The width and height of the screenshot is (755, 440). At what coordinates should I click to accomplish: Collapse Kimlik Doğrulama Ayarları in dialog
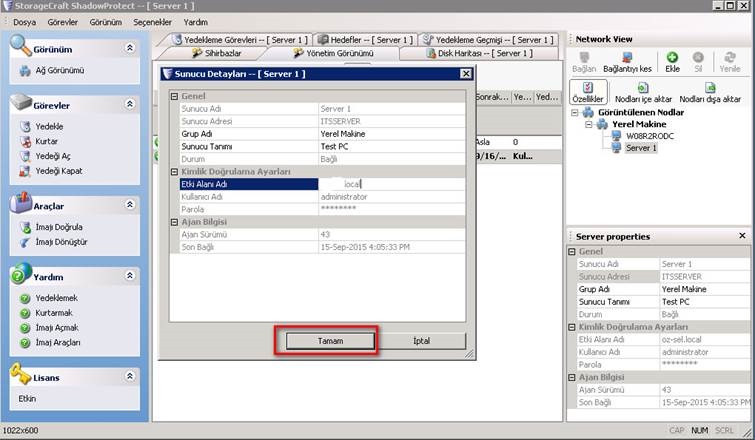[x=174, y=171]
